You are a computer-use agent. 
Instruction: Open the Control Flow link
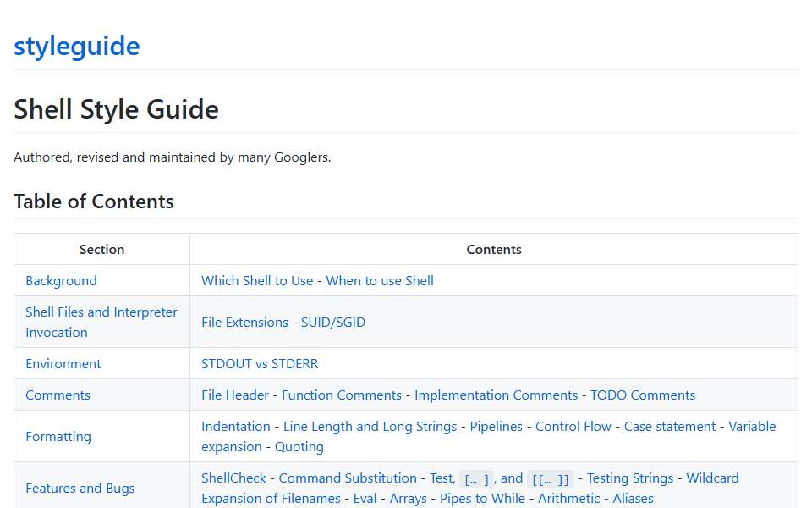click(x=573, y=427)
